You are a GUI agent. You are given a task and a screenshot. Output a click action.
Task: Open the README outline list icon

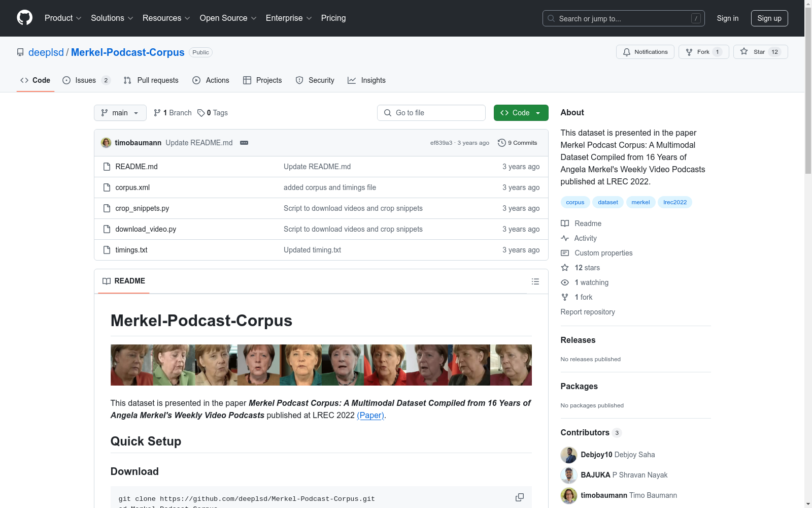(535, 281)
